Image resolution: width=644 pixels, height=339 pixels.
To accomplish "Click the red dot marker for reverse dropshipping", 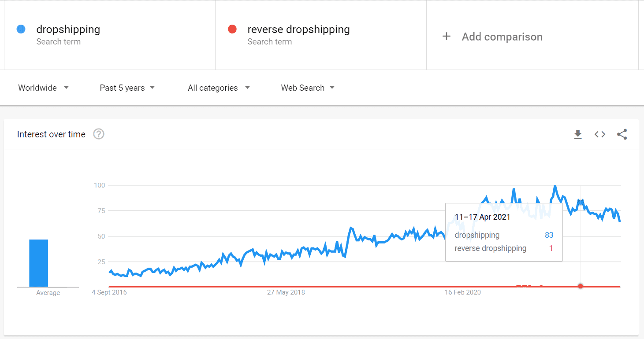I will 232,29.
